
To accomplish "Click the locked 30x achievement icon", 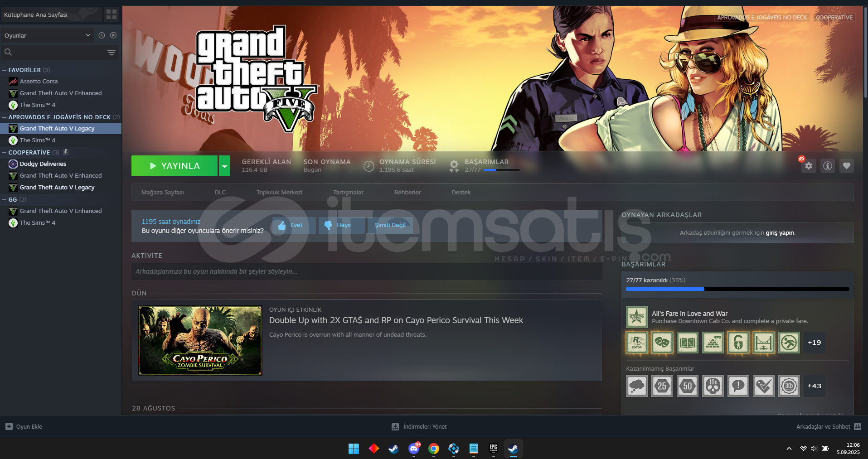I will pyautogui.click(x=789, y=386).
